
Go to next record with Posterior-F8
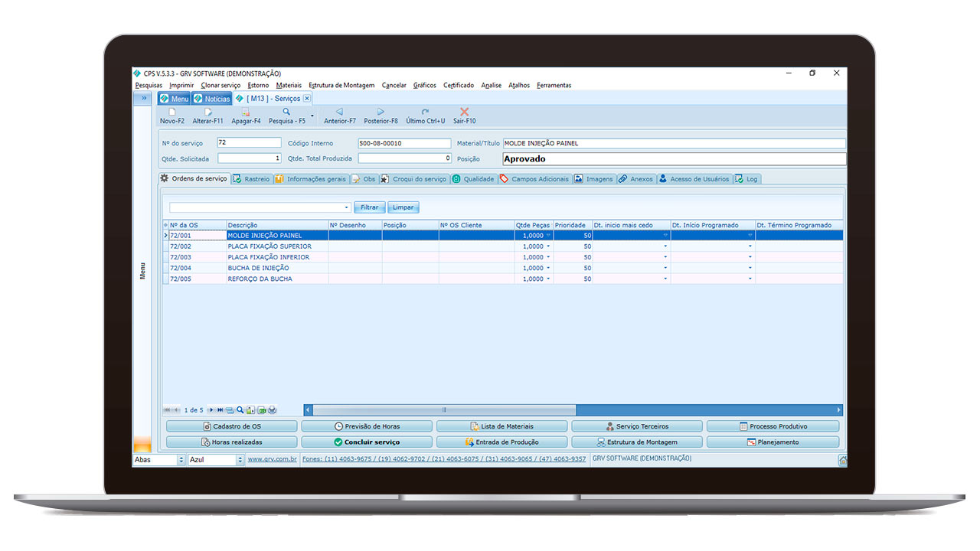coord(381,116)
